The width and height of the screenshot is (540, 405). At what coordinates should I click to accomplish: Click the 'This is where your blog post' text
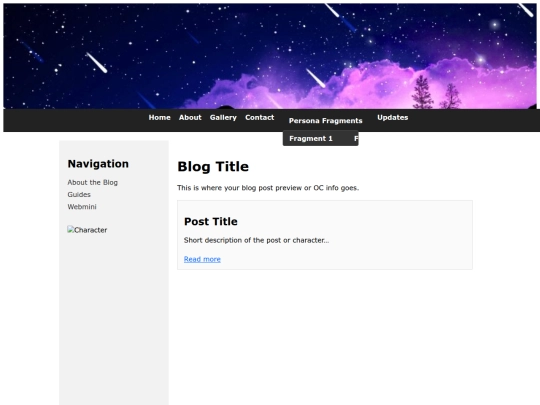(268, 188)
